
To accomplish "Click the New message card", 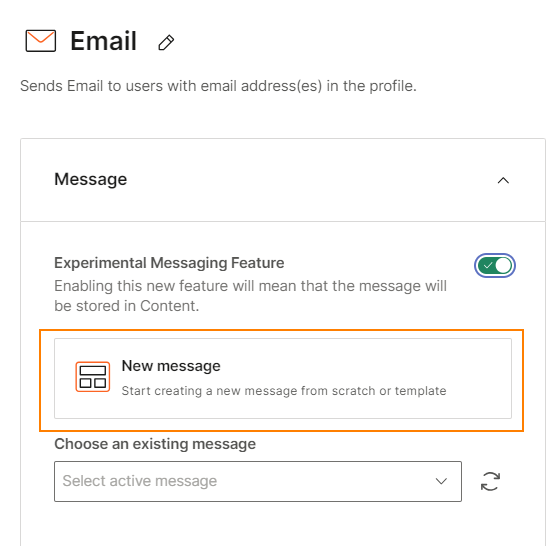I will tap(283, 378).
